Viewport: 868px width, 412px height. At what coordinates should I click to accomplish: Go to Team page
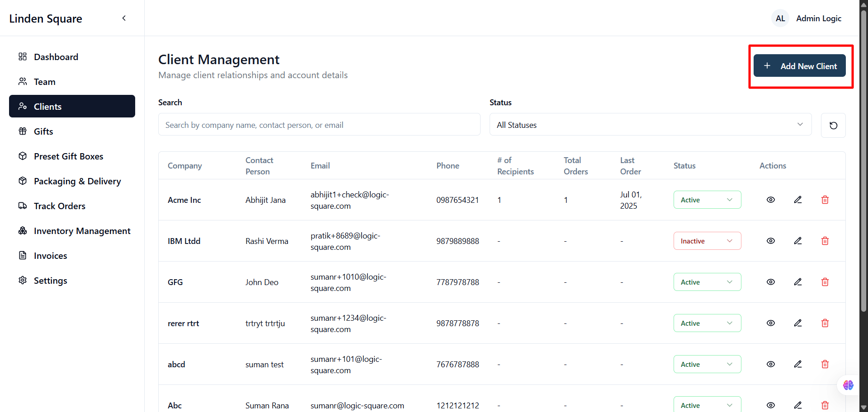point(72,81)
